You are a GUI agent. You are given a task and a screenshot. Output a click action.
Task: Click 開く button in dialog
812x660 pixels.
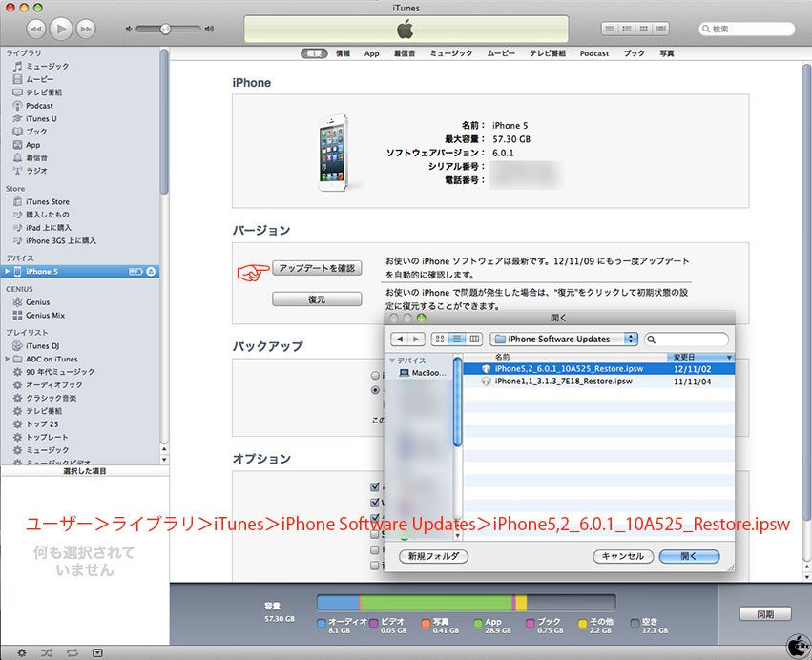(689, 556)
